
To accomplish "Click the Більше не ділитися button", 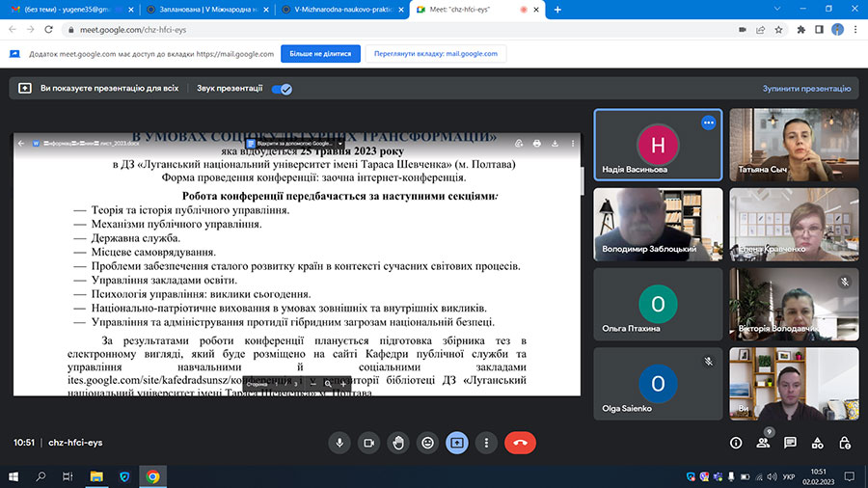I will 320,54.
